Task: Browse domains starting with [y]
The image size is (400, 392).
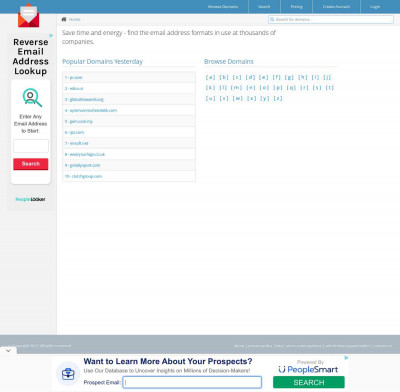Action: click(x=265, y=98)
